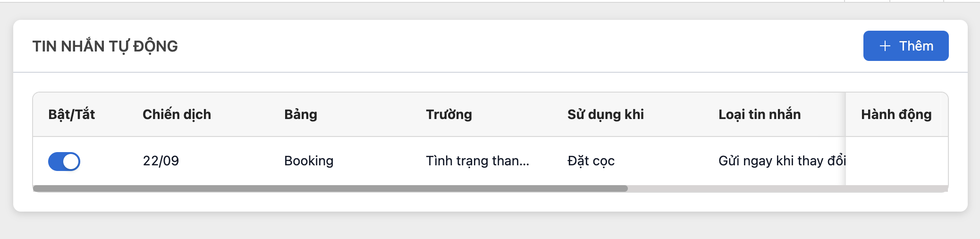Click the Loại tin nhắn column header
Screen dimensions: 980x239
[x=760, y=114]
